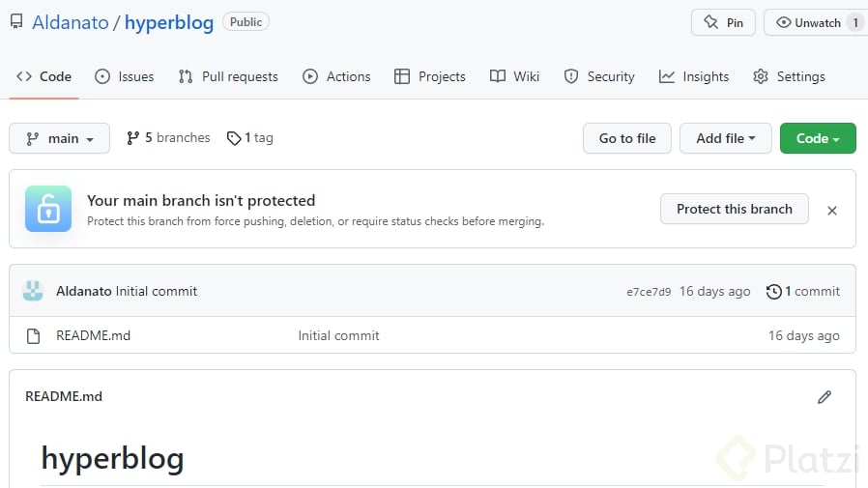Viewport: 868px width, 488px height.
Task: Open repository Settings tab
Action: [x=789, y=76]
